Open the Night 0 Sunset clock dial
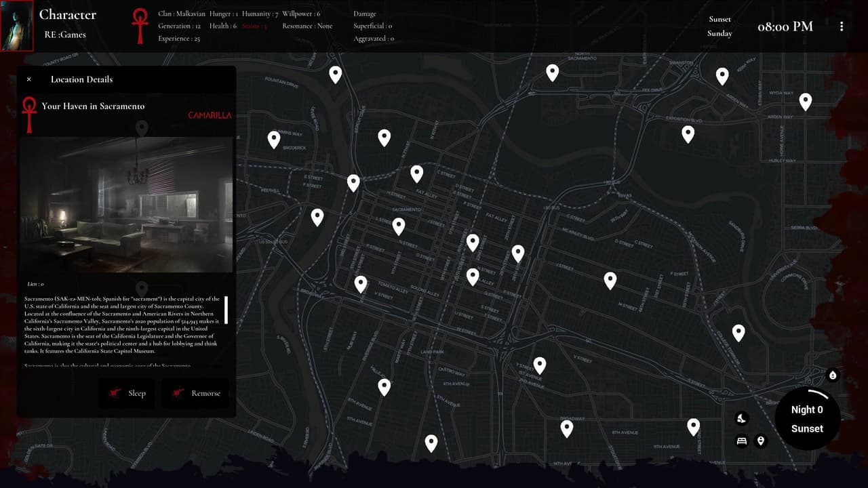Image resolution: width=868 pixels, height=488 pixels. 807,419
